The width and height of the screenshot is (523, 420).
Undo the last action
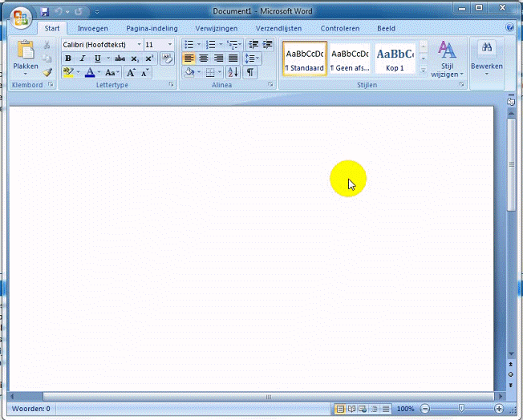[x=59, y=12]
